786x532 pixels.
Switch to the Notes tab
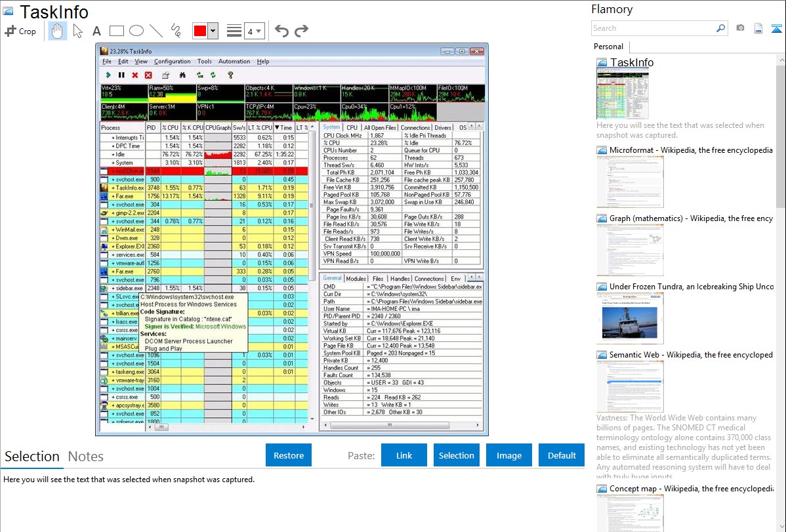pos(86,457)
